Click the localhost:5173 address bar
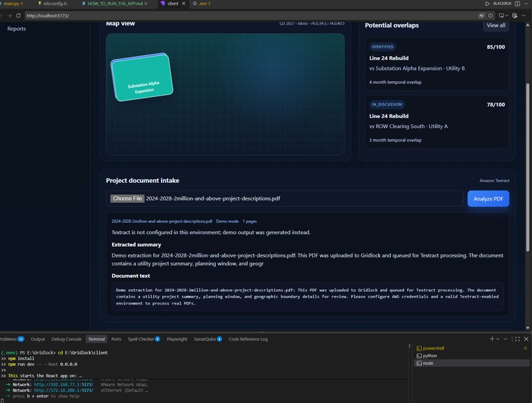 pyautogui.click(x=251, y=15)
